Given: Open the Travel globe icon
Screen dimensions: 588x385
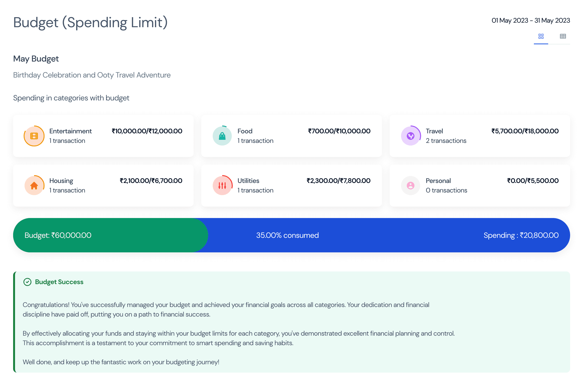Looking at the screenshot, I should 411,136.
